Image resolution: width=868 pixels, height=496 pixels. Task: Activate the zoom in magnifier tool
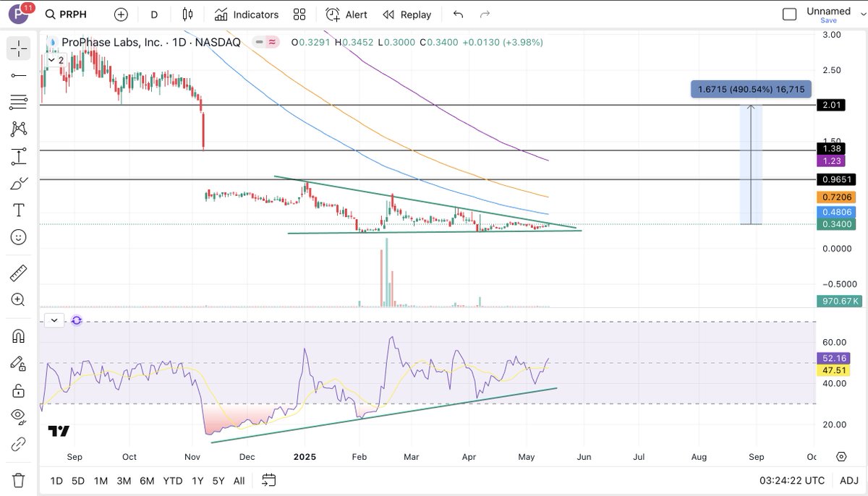click(19, 299)
